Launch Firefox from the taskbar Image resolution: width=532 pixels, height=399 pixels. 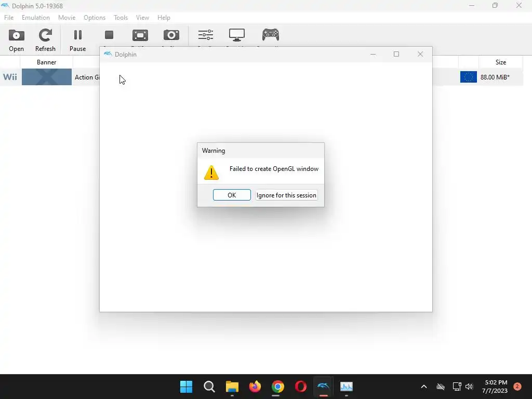point(255,387)
